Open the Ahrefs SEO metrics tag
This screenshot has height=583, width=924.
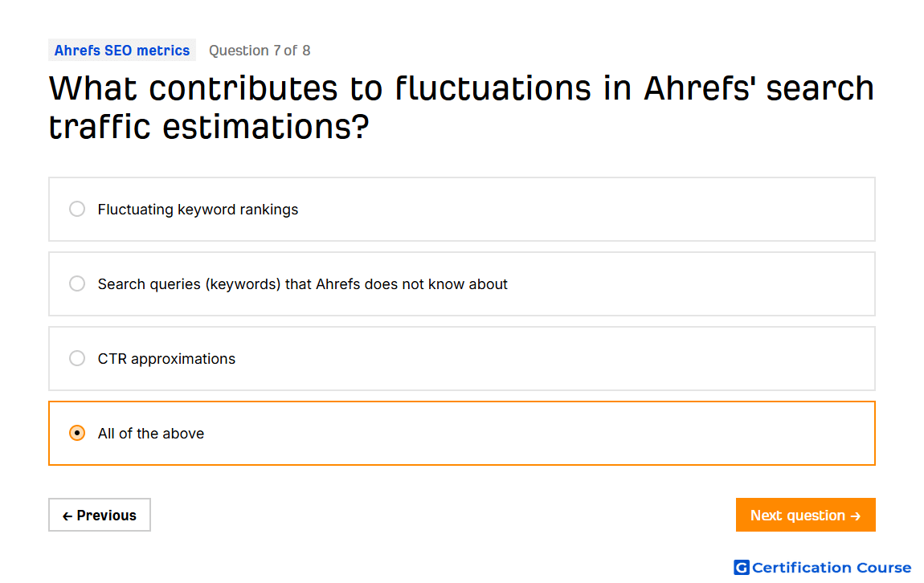click(x=122, y=51)
